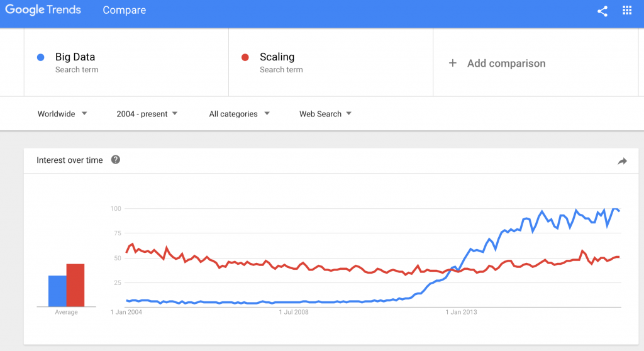Screen dimensions: 644x351
Task: Click the 1 Jan 2013 axis label
Action: [461, 312]
